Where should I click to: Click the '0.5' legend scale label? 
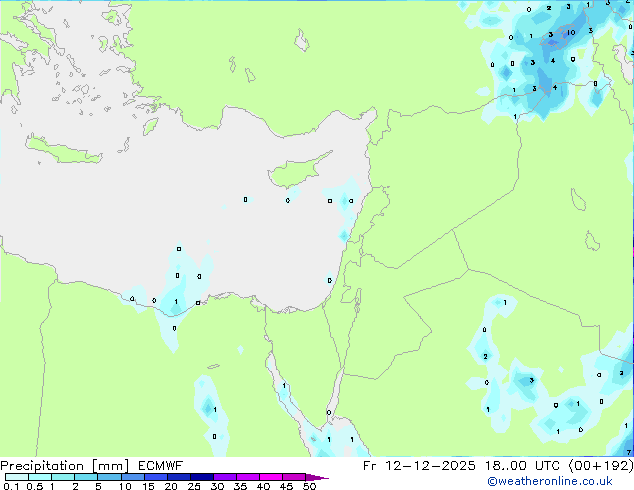35,486
